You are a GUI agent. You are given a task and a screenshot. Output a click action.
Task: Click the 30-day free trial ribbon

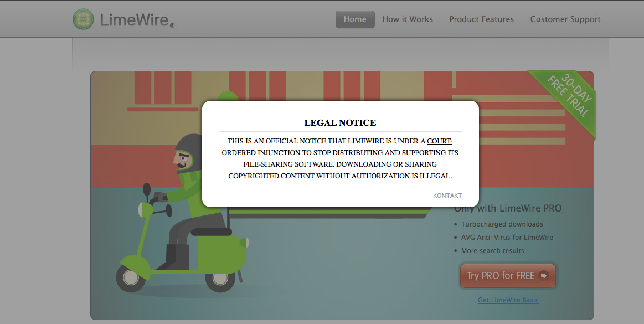click(x=569, y=97)
